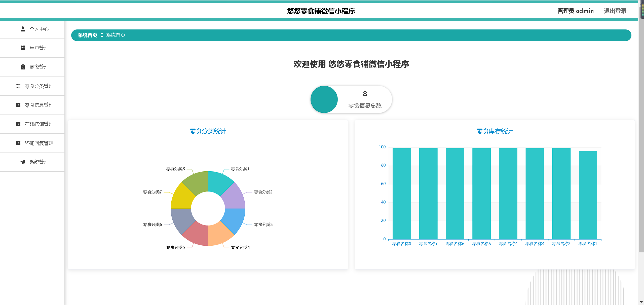Image resolution: width=644 pixels, height=305 pixels.
Task: Click the bold 系统首页 breadcrumb
Action: 87,35
